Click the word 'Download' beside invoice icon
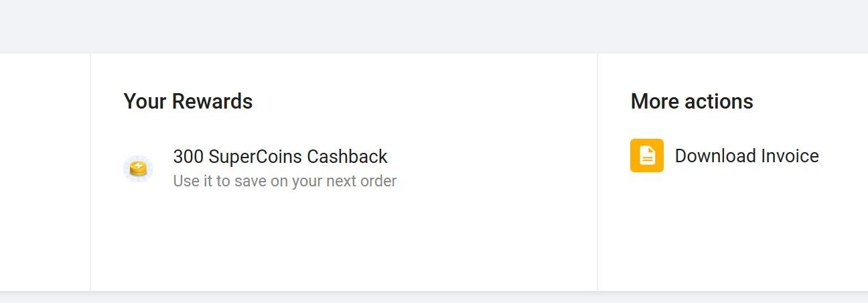This screenshot has height=303, width=868. pos(710,156)
